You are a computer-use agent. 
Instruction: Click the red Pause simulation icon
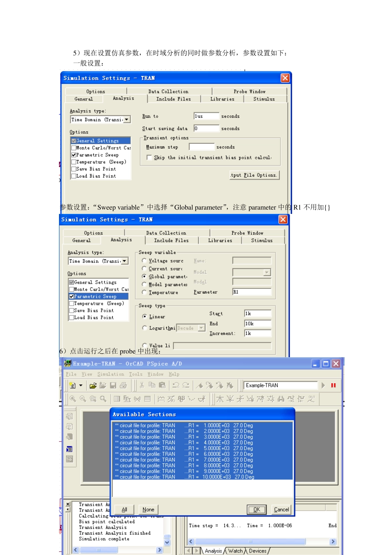(333, 385)
